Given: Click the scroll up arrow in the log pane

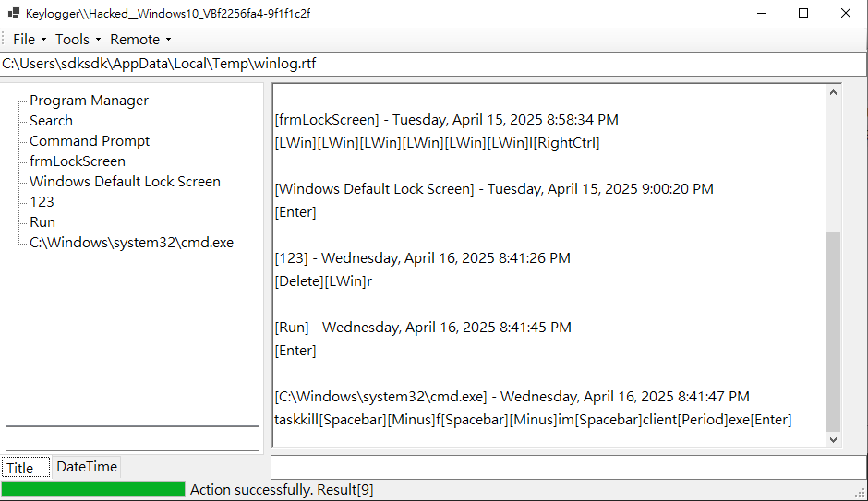Looking at the screenshot, I should point(833,93).
